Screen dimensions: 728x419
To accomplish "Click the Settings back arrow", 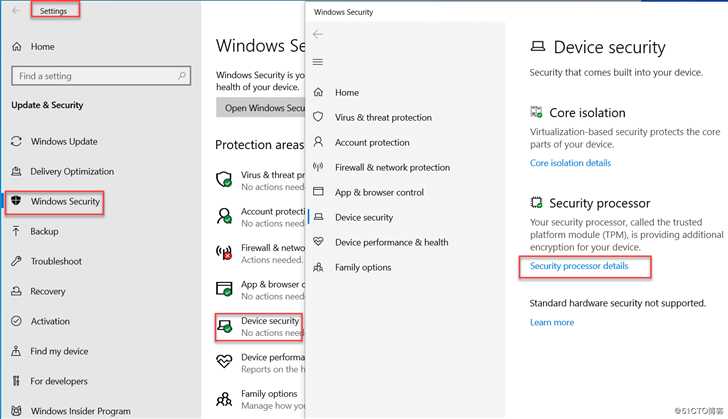I will [16, 10].
